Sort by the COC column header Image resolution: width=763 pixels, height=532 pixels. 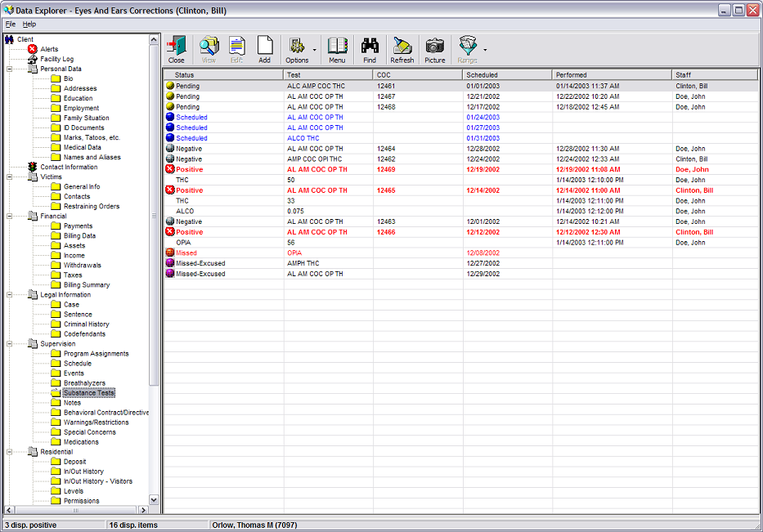click(x=418, y=75)
